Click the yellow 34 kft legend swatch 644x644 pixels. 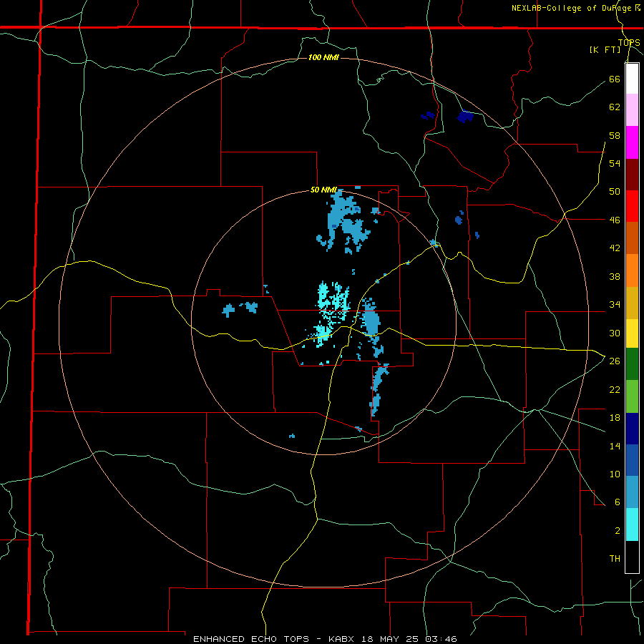(632, 333)
